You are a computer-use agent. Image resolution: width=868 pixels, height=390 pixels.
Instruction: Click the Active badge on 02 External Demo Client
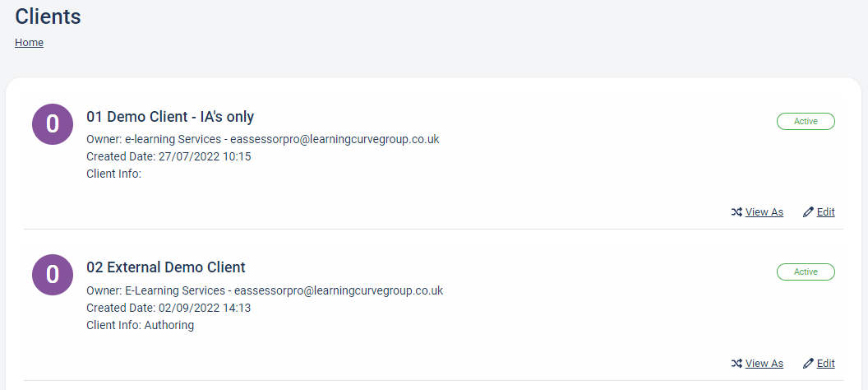pos(806,272)
